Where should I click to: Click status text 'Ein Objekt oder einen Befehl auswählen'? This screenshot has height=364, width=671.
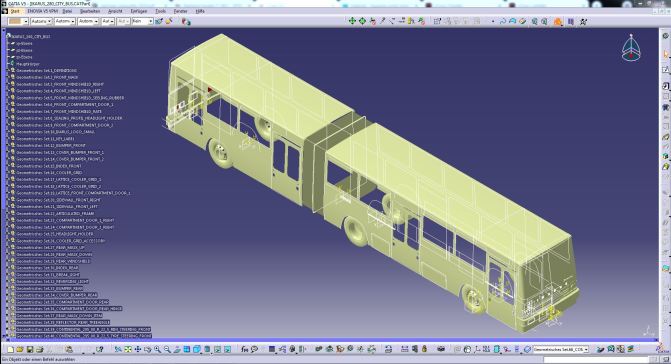(39, 360)
